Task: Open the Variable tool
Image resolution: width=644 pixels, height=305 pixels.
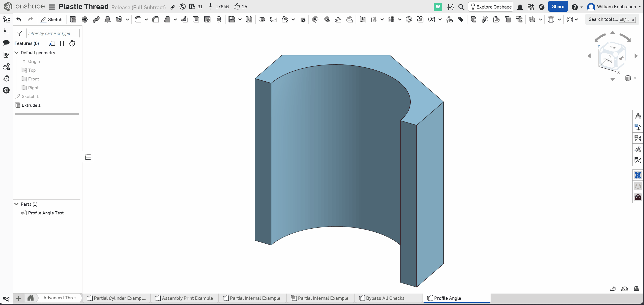Action: tap(432, 20)
